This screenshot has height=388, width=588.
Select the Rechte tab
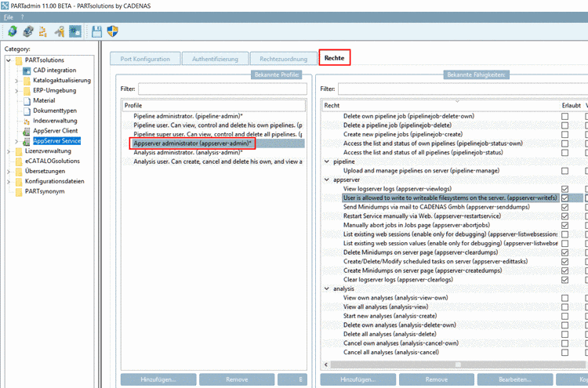point(335,58)
